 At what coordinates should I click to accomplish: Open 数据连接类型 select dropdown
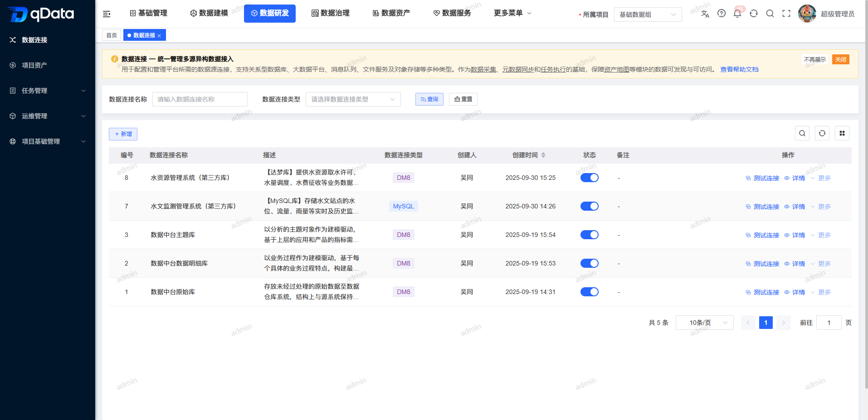click(353, 99)
